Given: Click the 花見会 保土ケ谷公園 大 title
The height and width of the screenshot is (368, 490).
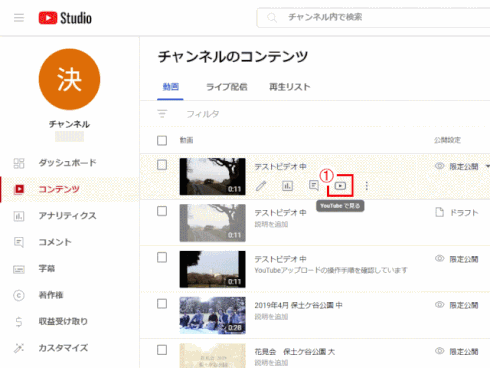Looking at the screenshot, I should pos(295,352).
